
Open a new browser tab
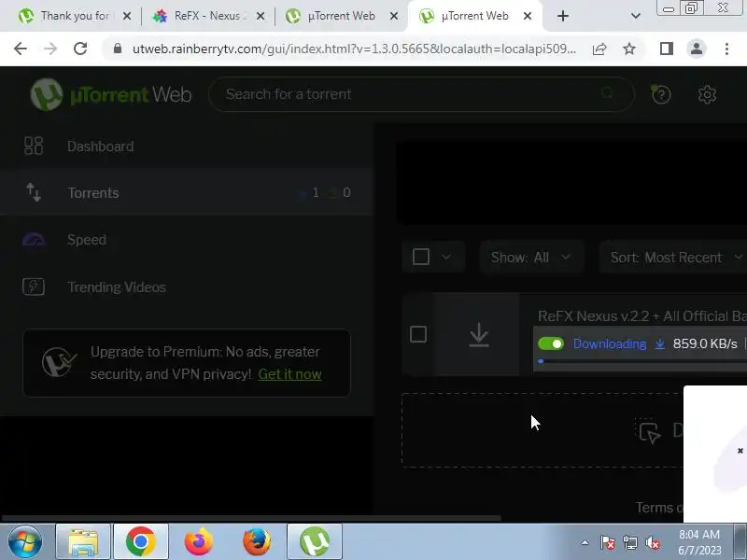pyautogui.click(x=563, y=16)
